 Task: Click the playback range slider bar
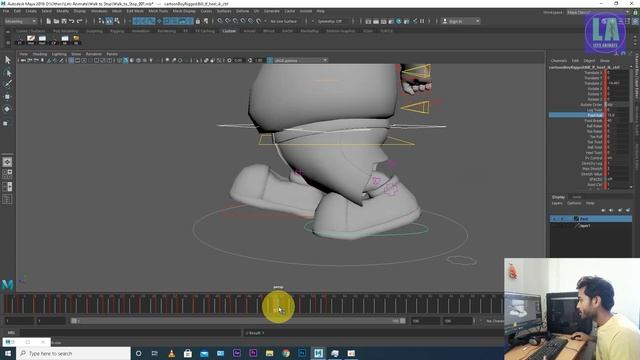pos(238,321)
